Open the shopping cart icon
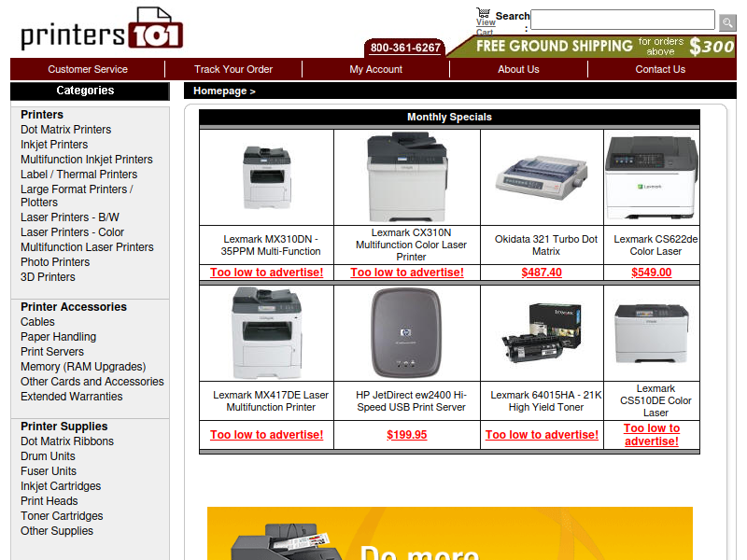 pyautogui.click(x=483, y=12)
